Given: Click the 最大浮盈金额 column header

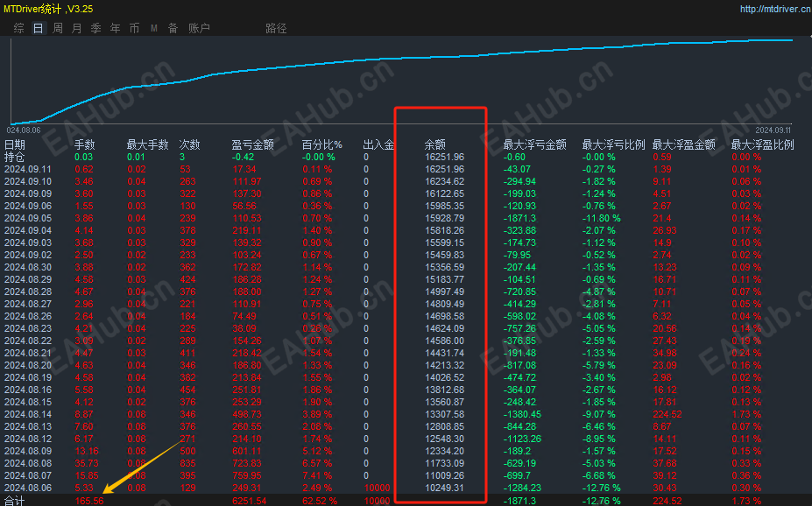Looking at the screenshot, I should (683, 144).
